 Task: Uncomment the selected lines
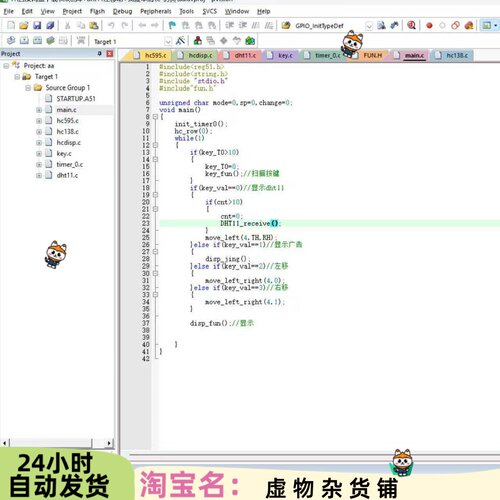point(269,25)
